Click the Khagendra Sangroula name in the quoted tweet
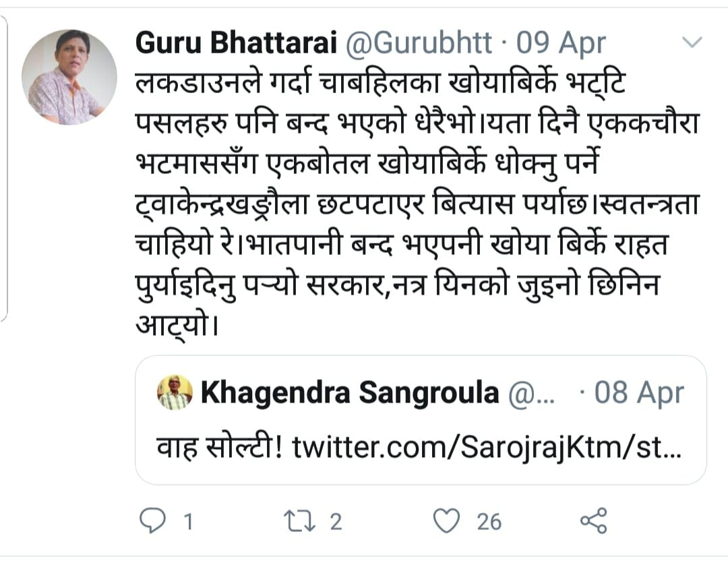 [348, 393]
